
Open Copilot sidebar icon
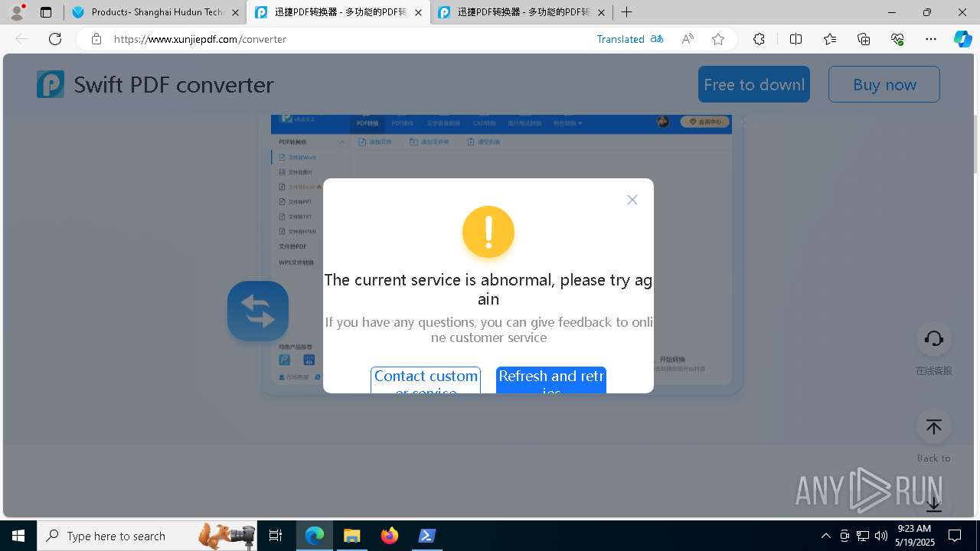[x=962, y=39]
